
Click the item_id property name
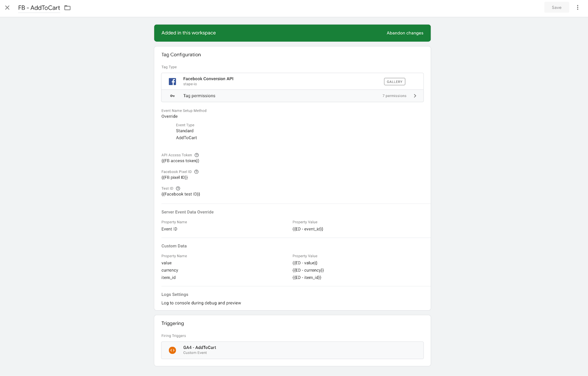click(x=168, y=278)
